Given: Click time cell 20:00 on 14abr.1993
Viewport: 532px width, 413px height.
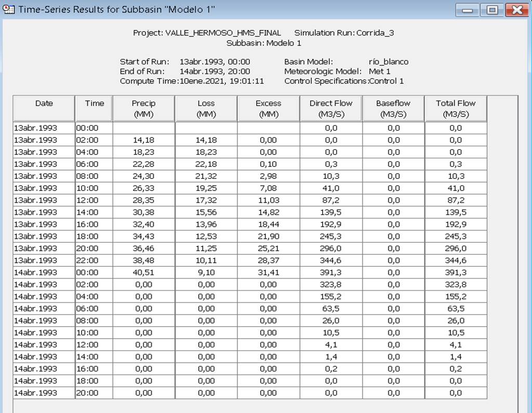Looking at the screenshot, I should click(94, 393).
